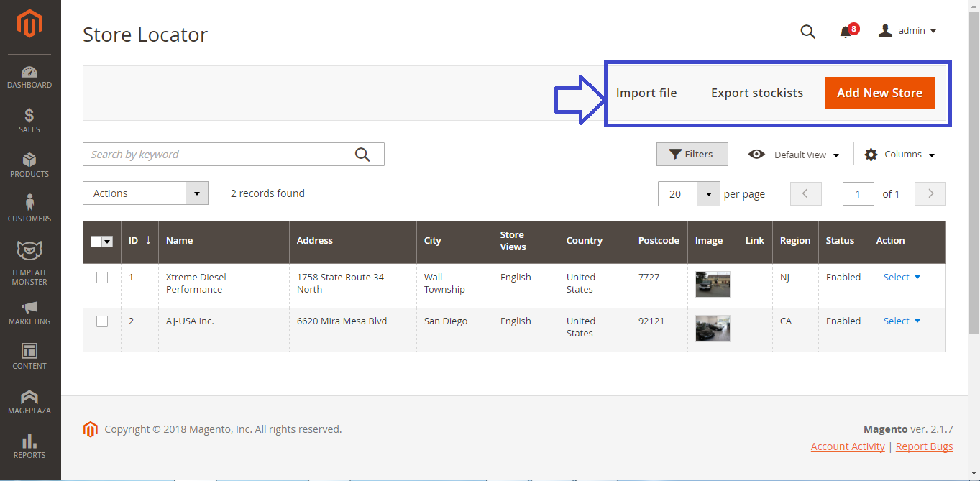Open the Dashboard from the sidebar
The width and height of the screenshot is (980, 481).
click(29, 75)
